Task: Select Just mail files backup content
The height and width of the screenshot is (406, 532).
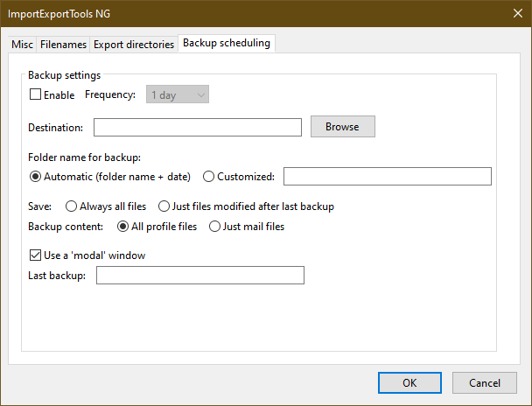Action: point(214,227)
